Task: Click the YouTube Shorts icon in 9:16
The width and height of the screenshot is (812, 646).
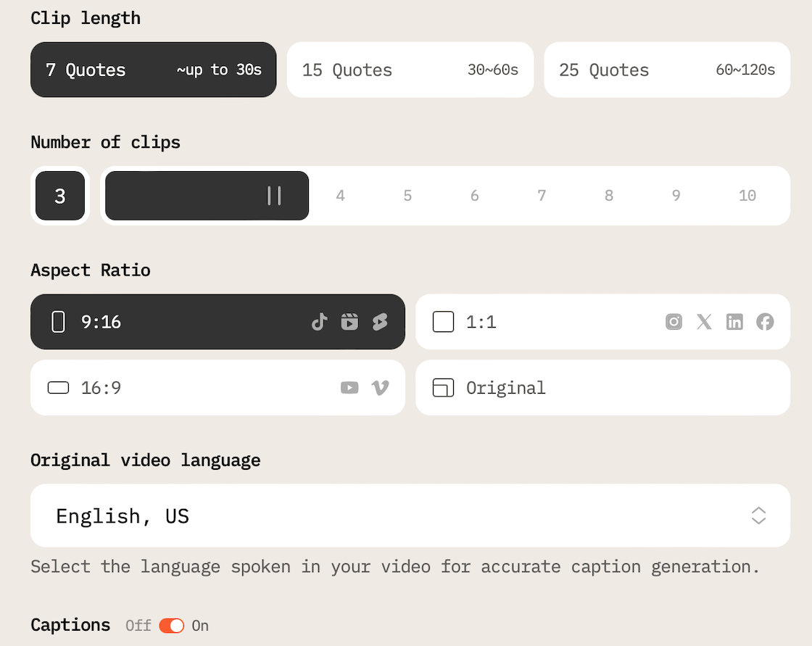Action: pos(380,322)
